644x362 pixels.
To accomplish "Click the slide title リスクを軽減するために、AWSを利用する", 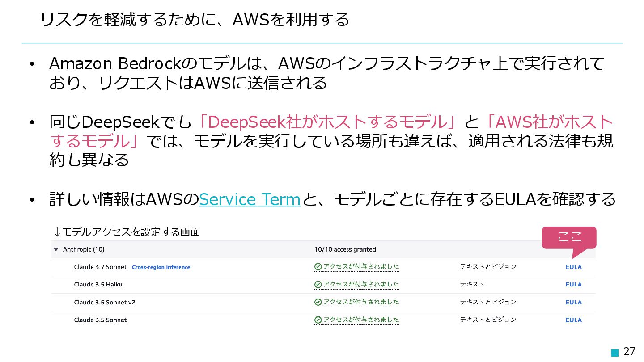I will [x=195, y=20].
